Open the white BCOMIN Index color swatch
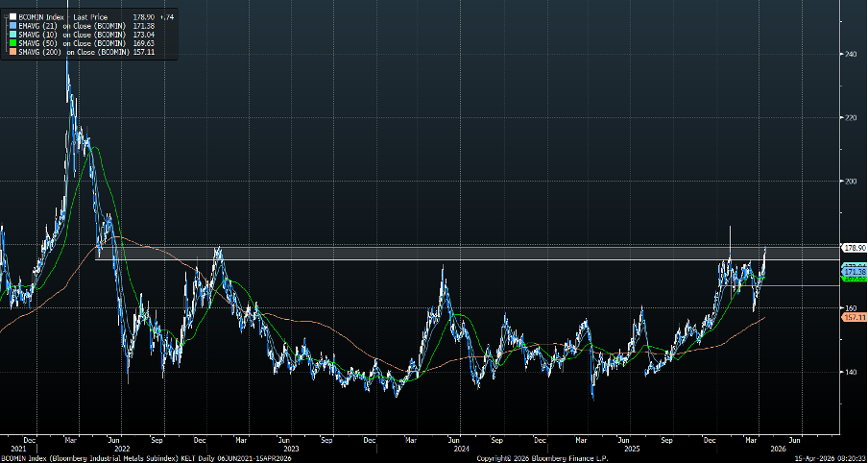This screenshot has width=868, height=463. [12, 16]
